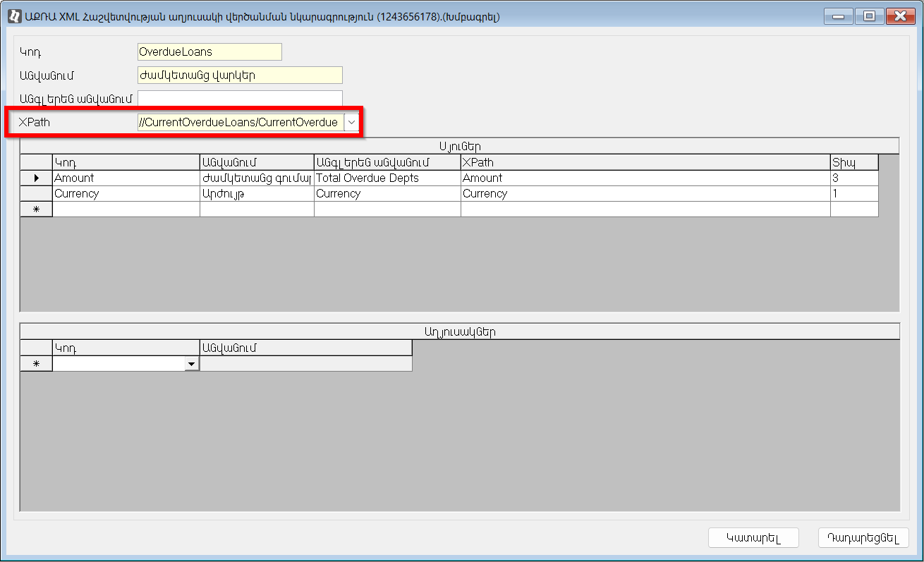Click the OverdueLoans code input field
This screenshot has width=924, height=562.
[209, 51]
